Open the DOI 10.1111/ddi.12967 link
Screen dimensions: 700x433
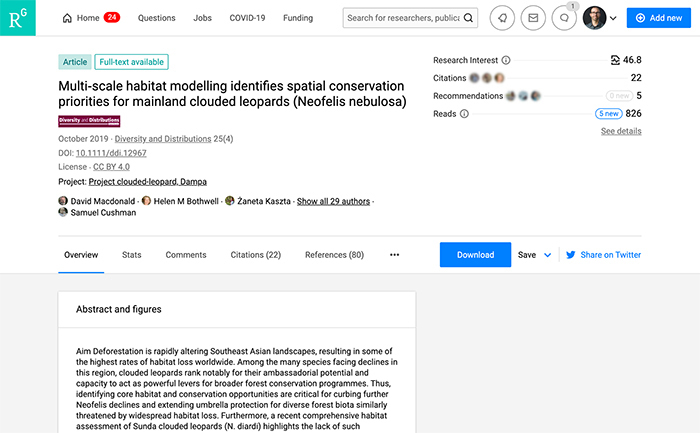pyautogui.click(x=110, y=153)
